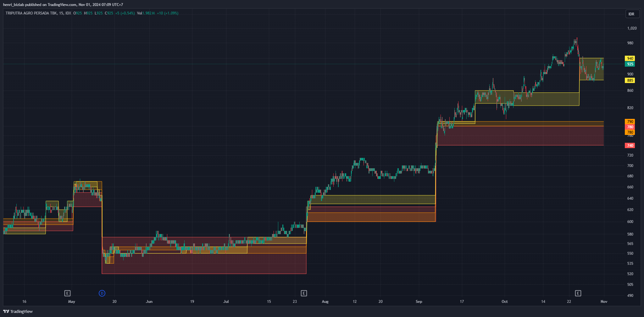Click the Jun label on time axis
The height and width of the screenshot is (317, 644).
click(x=149, y=302)
